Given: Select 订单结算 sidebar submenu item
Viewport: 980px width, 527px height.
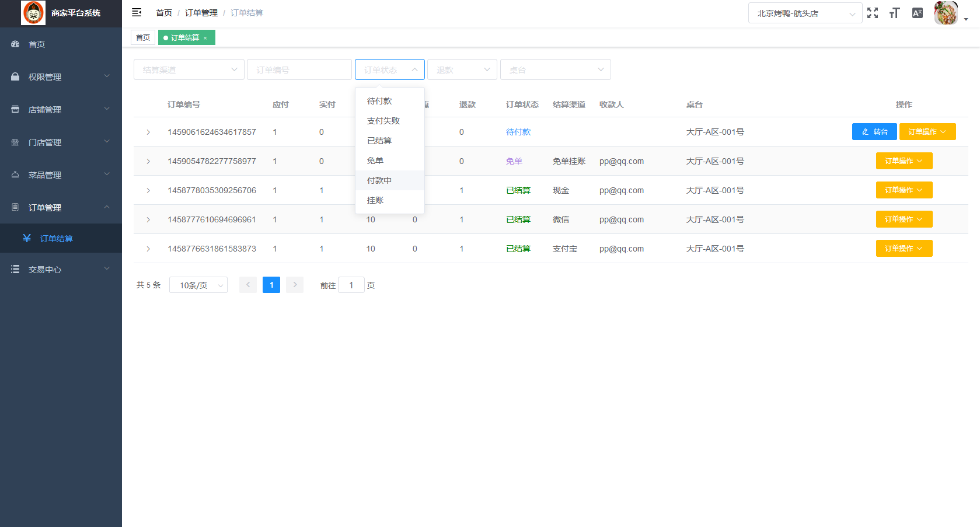Looking at the screenshot, I should click(x=61, y=238).
